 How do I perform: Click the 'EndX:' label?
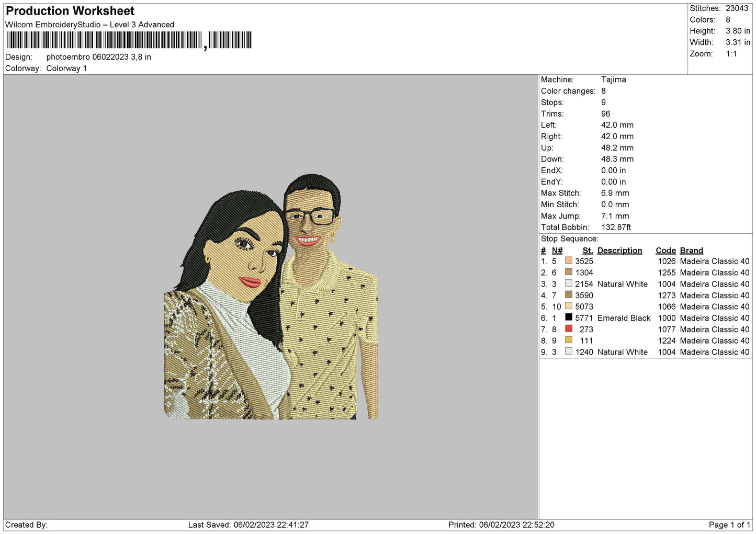(552, 171)
